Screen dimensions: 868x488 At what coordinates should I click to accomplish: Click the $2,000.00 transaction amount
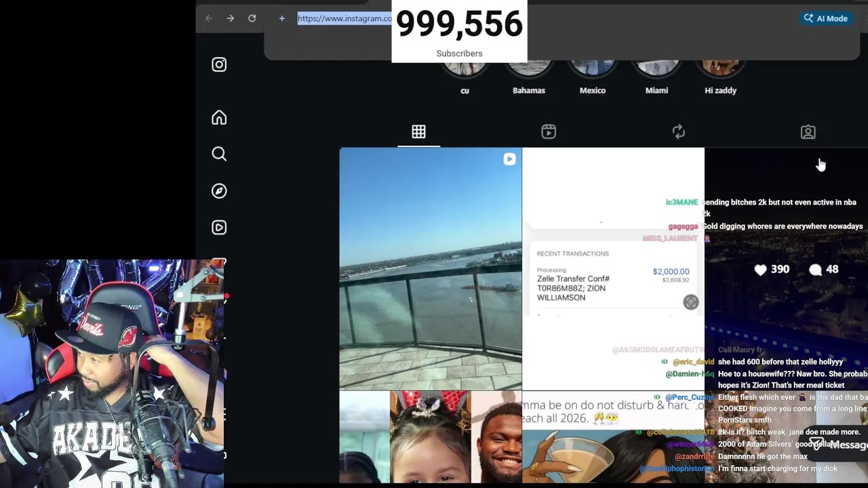(x=671, y=271)
